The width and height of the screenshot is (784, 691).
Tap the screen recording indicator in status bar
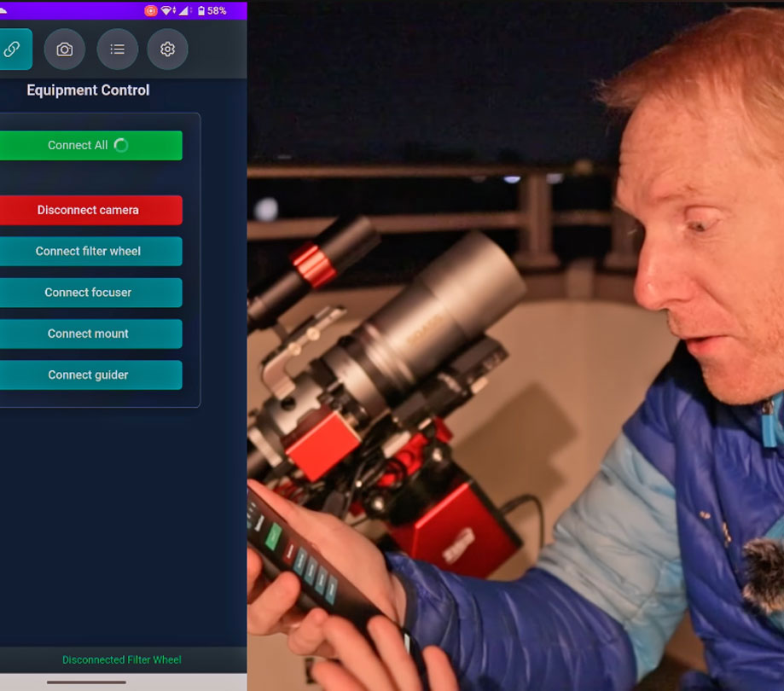tap(151, 11)
